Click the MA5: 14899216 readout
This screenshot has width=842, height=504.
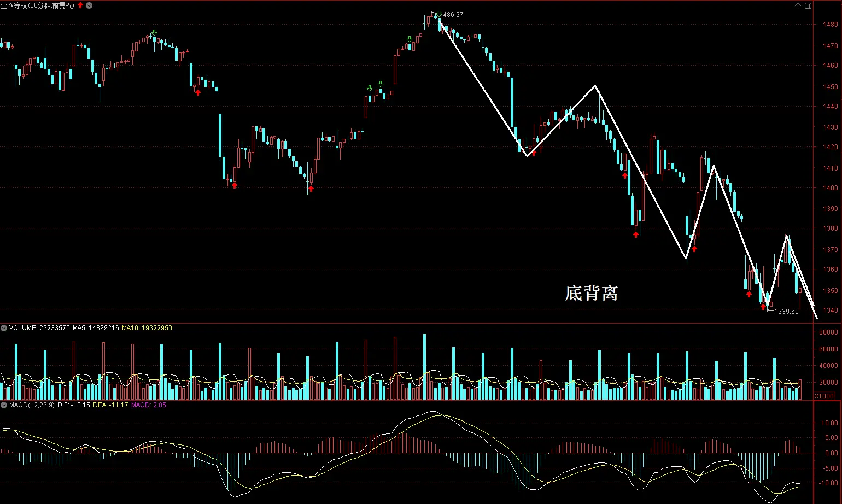96,328
